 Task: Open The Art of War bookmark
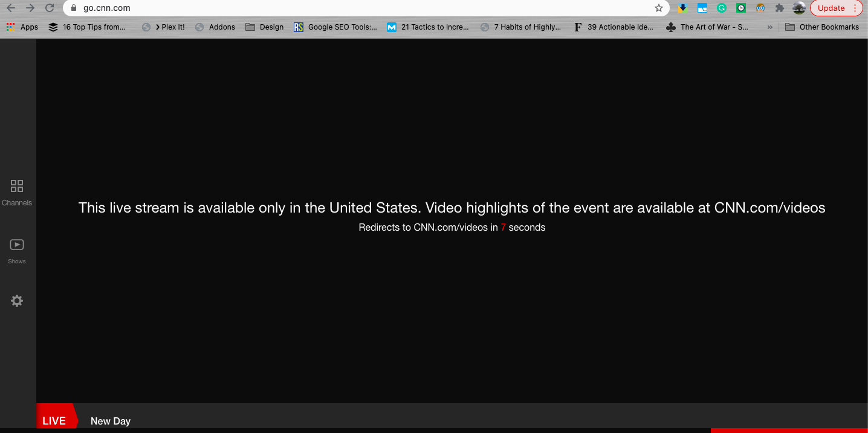tap(707, 27)
